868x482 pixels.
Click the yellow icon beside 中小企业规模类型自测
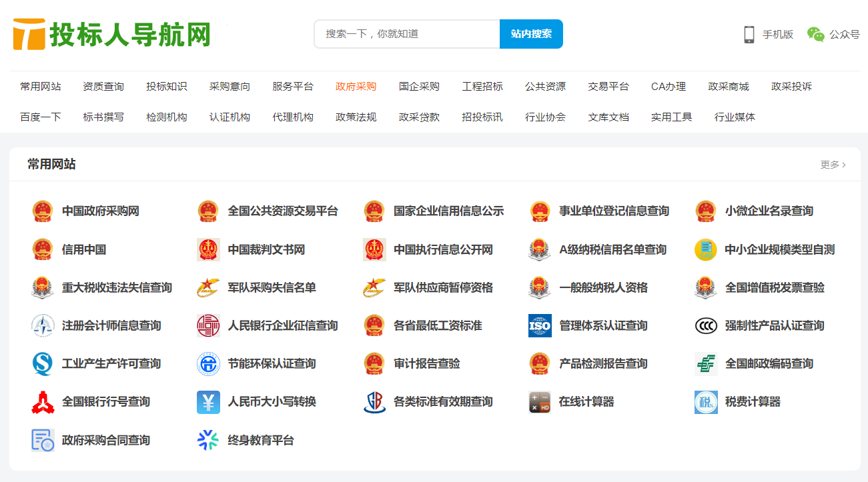(x=706, y=249)
